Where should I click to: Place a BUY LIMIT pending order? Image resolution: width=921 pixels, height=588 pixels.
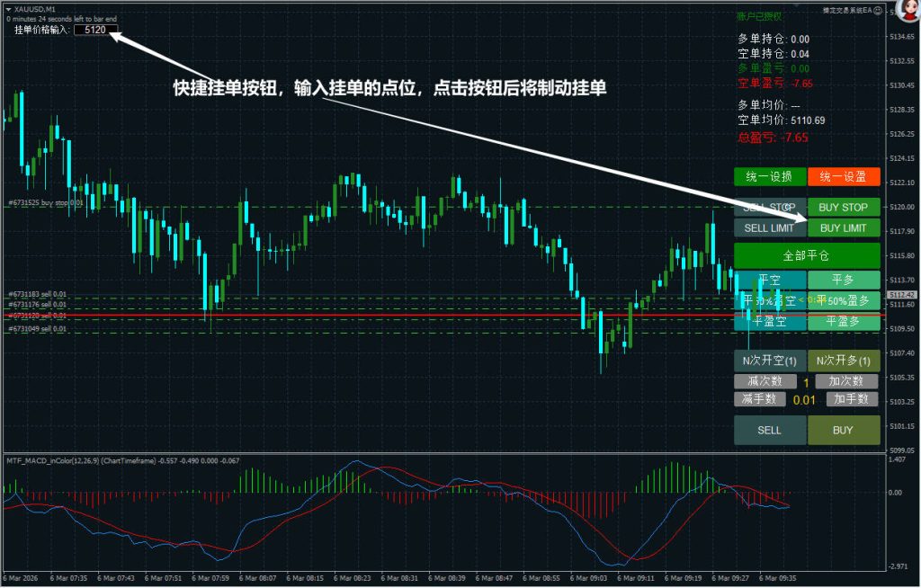click(843, 228)
